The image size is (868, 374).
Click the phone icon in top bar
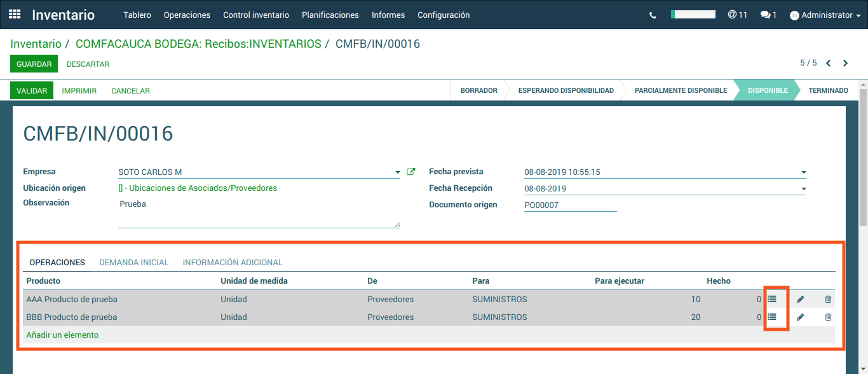point(653,14)
